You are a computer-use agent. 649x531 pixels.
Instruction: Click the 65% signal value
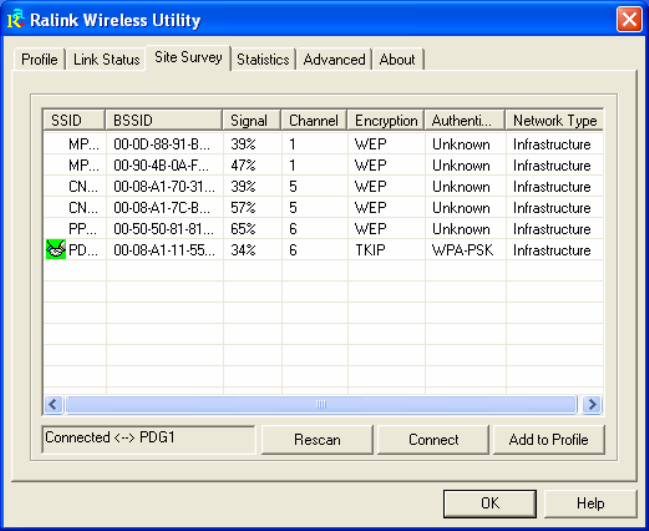click(x=243, y=228)
